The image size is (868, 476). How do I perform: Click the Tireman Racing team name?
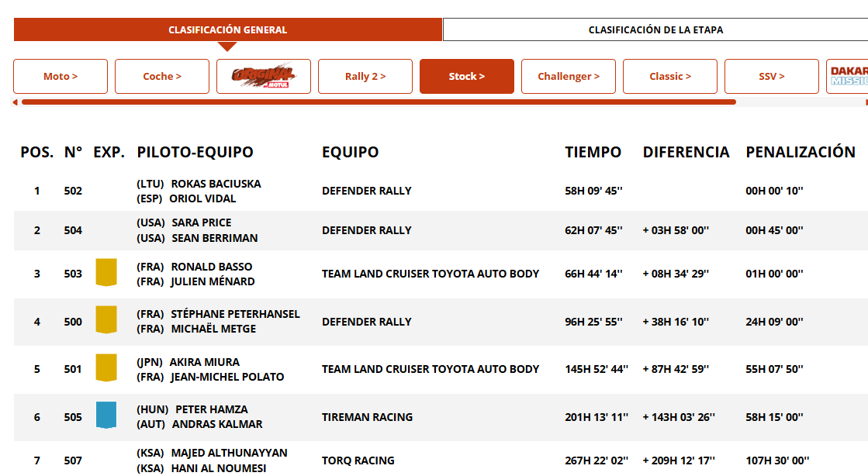coord(368,417)
